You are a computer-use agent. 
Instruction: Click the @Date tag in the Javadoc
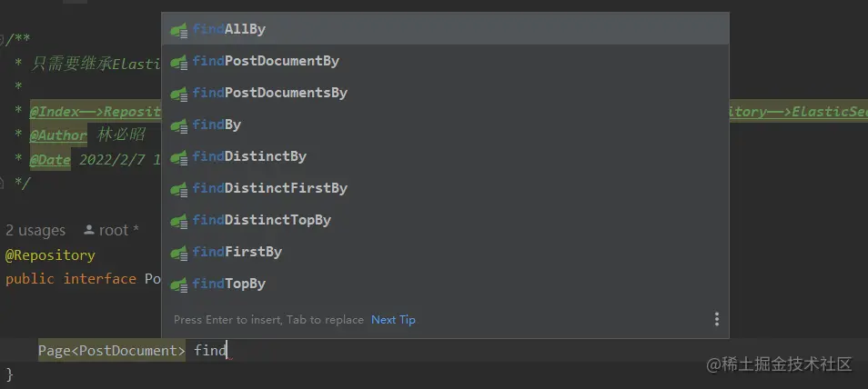click(x=50, y=161)
